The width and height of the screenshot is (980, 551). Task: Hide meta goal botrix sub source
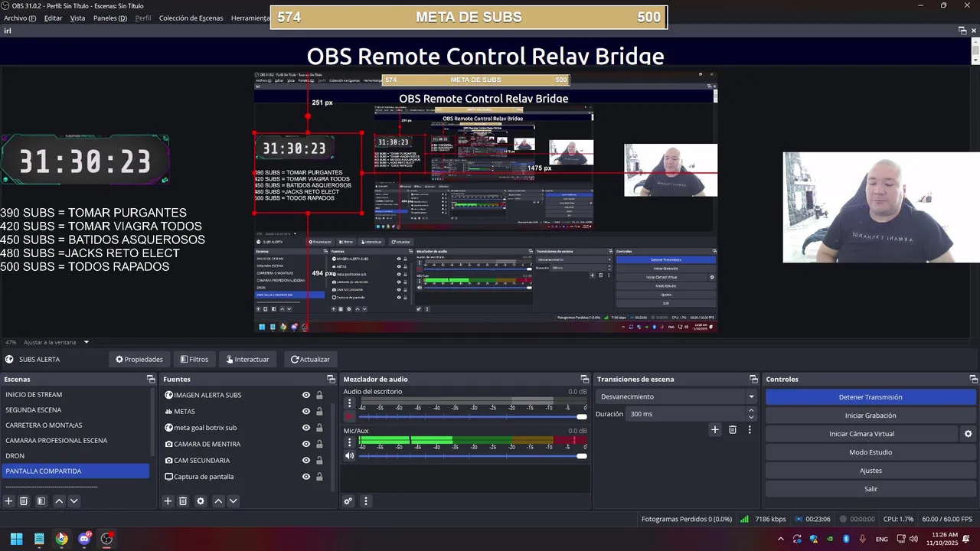click(x=306, y=428)
